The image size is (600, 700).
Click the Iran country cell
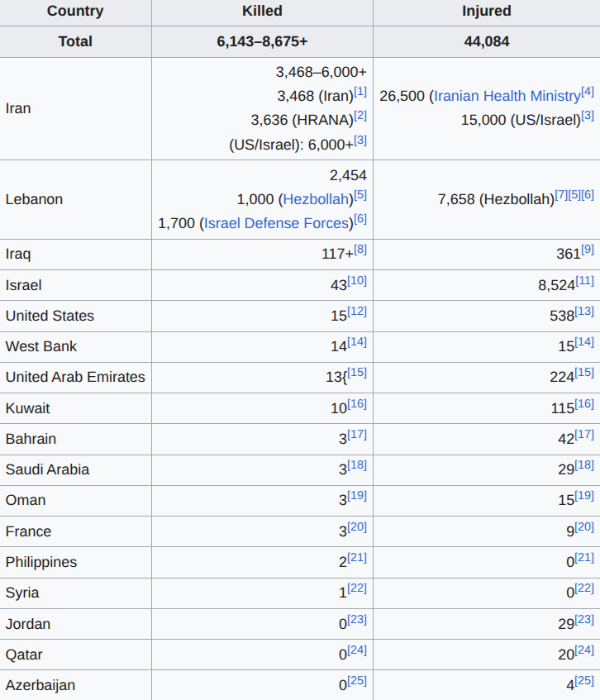75,108
